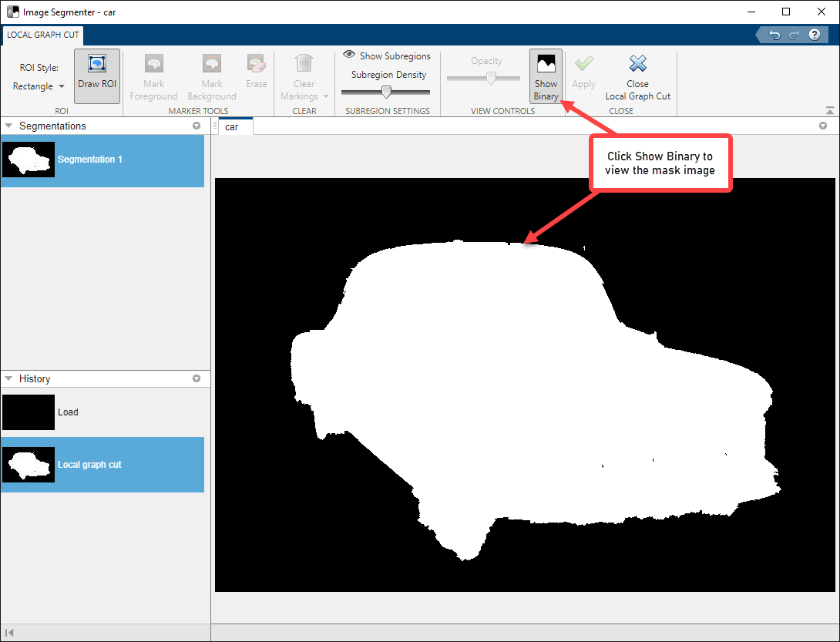
Task: Click the undo arrow in title strip
Action: [x=774, y=35]
